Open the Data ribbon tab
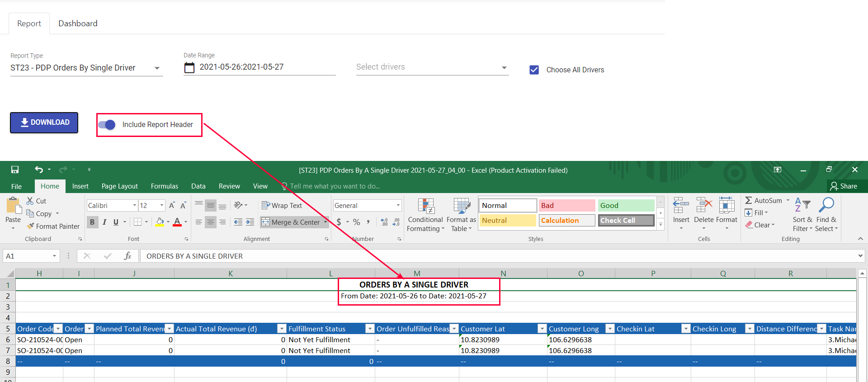This screenshot has height=382, width=868. click(x=198, y=186)
